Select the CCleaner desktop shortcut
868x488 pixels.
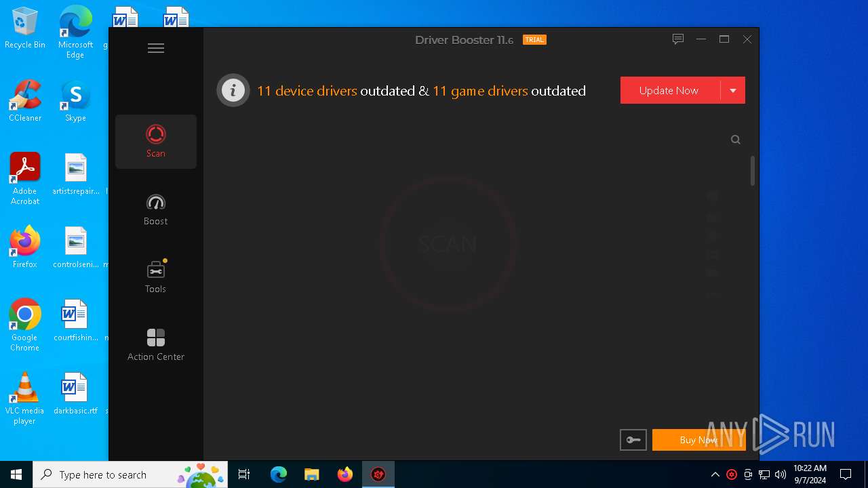(x=25, y=102)
